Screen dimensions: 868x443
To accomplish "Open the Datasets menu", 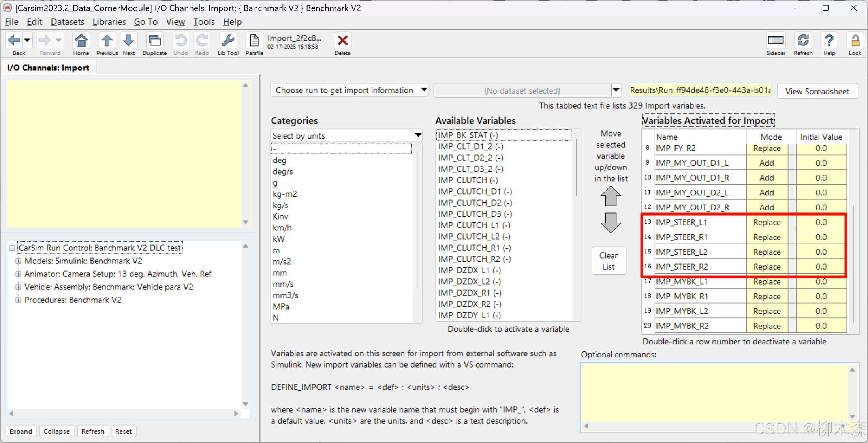I will tap(67, 22).
